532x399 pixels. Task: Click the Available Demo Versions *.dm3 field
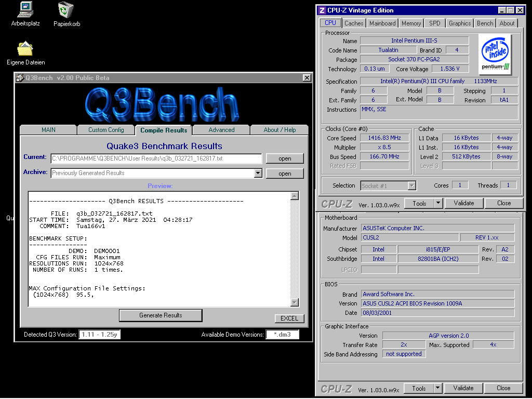(282, 335)
